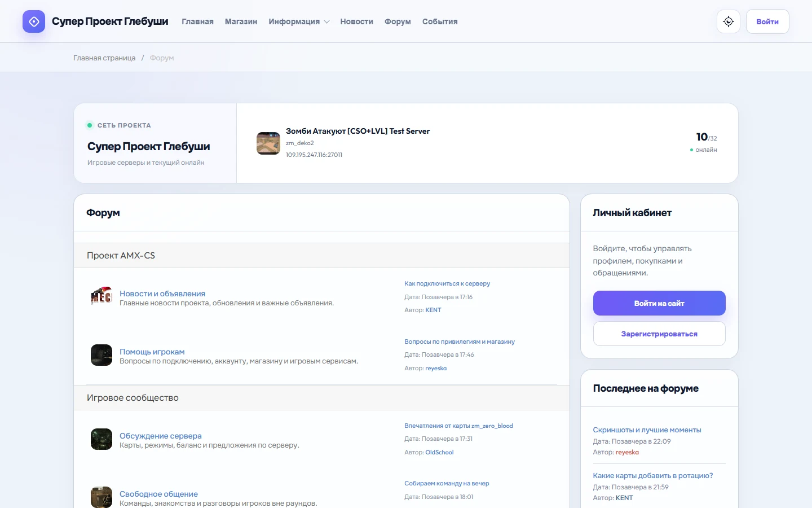
Task: Click server name Зомби Атакуют [CSO+LVL] Test Server
Action: (x=358, y=131)
